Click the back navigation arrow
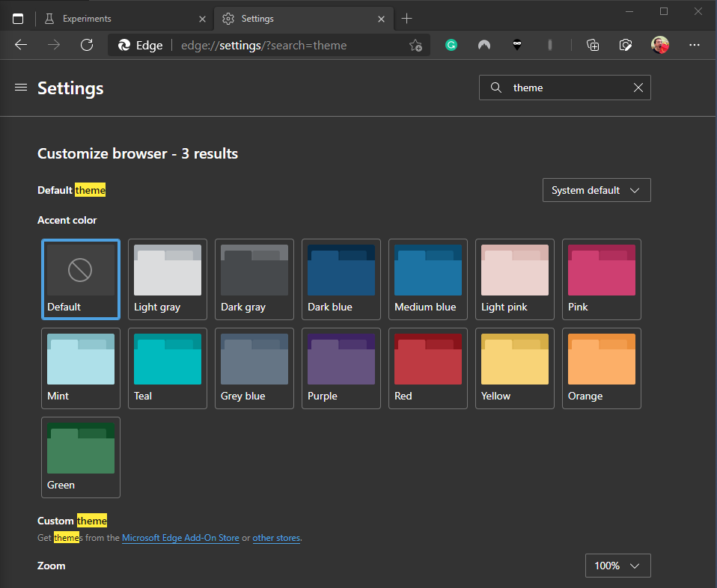This screenshot has height=588, width=717. 21,45
